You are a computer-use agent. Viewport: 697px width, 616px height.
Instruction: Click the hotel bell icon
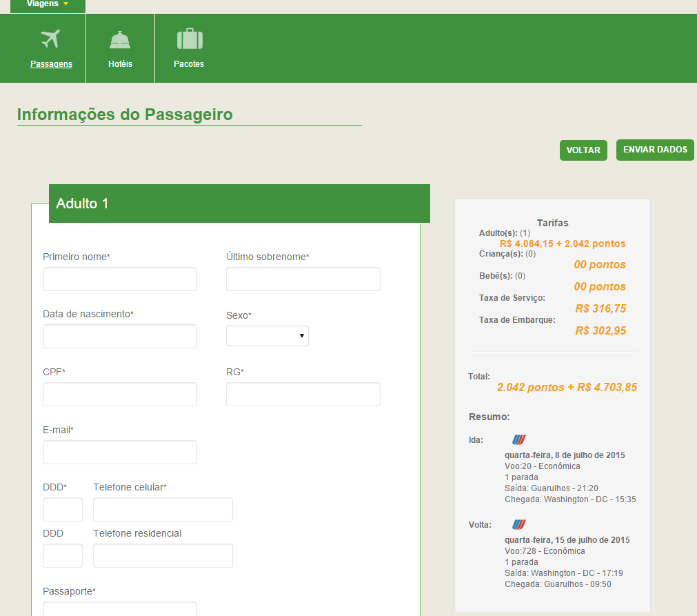pos(120,40)
